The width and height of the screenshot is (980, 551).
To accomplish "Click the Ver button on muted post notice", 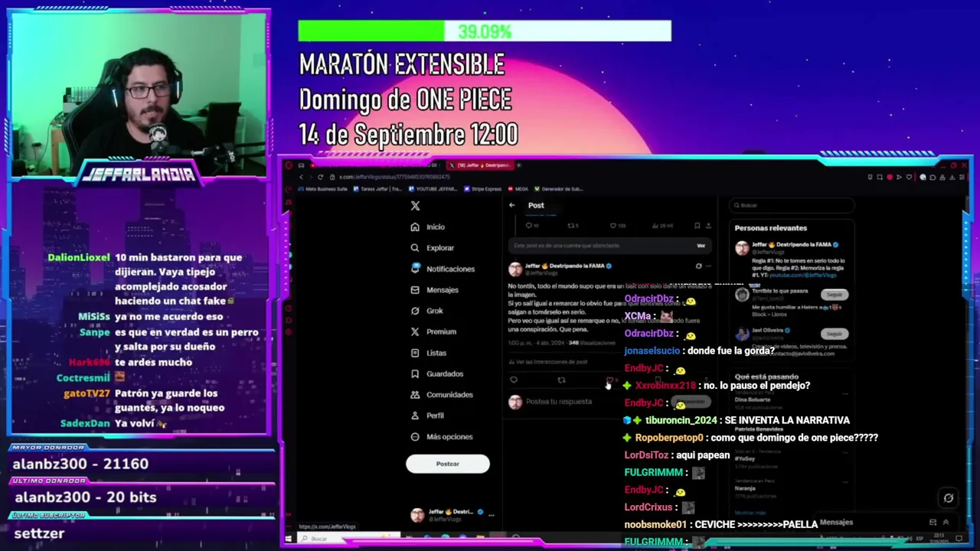I will click(x=701, y=246).
